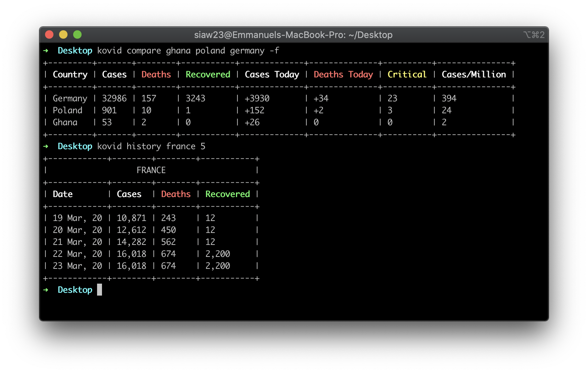Click Germany's recovered value 3243

click(x=196, y=99)
